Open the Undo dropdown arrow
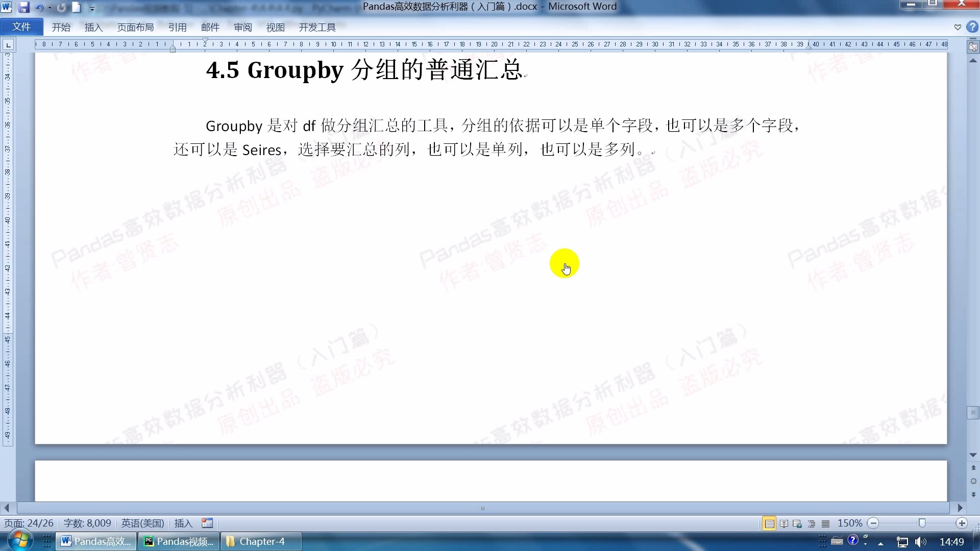Image resolution: width=980 pixels, height=551 pixels. [49, 8]
